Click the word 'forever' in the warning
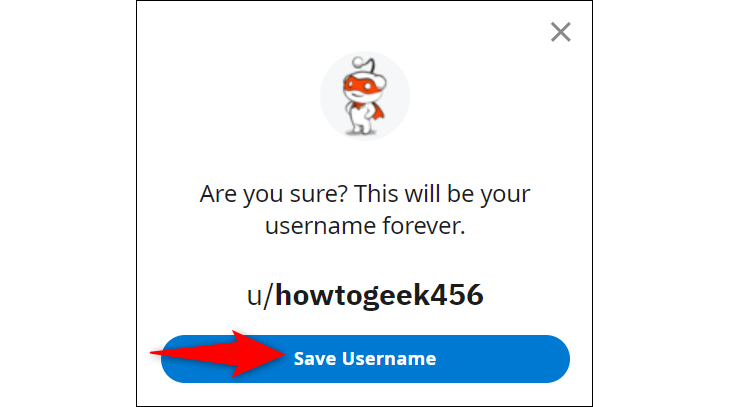 click(x=421, y=226)
